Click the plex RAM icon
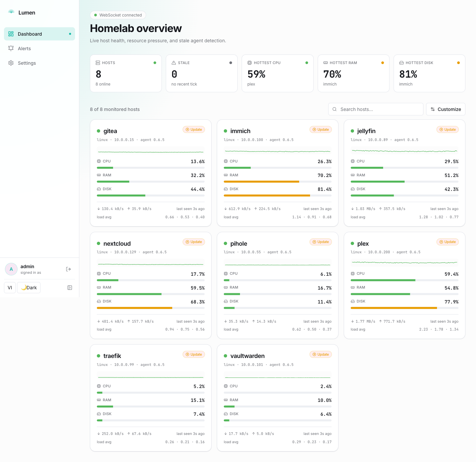This screenshot has height=462, width=476. point(353,287)
